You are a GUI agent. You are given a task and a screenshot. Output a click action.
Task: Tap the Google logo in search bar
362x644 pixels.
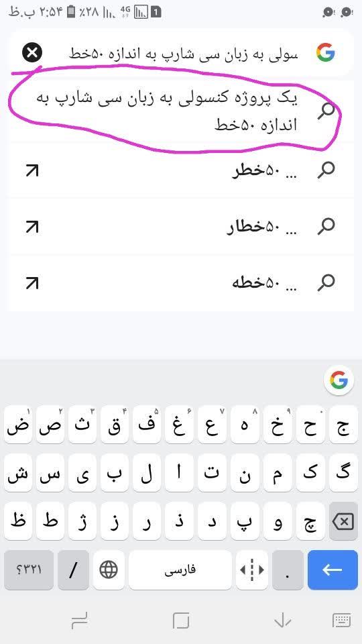pos(326,52)
